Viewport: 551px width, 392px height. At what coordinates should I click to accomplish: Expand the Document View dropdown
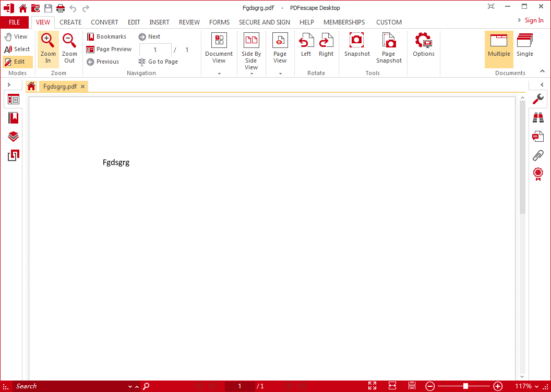pos(219,73)
